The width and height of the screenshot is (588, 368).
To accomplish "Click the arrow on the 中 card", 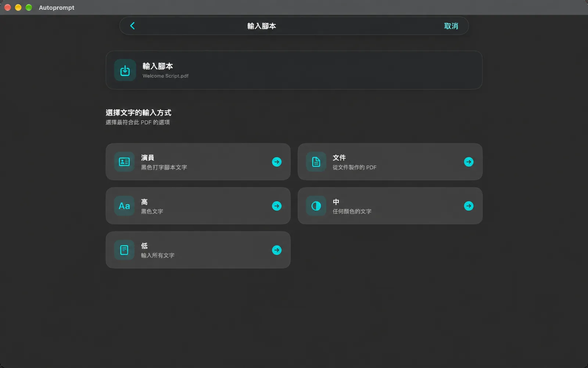I will point(469,206).
